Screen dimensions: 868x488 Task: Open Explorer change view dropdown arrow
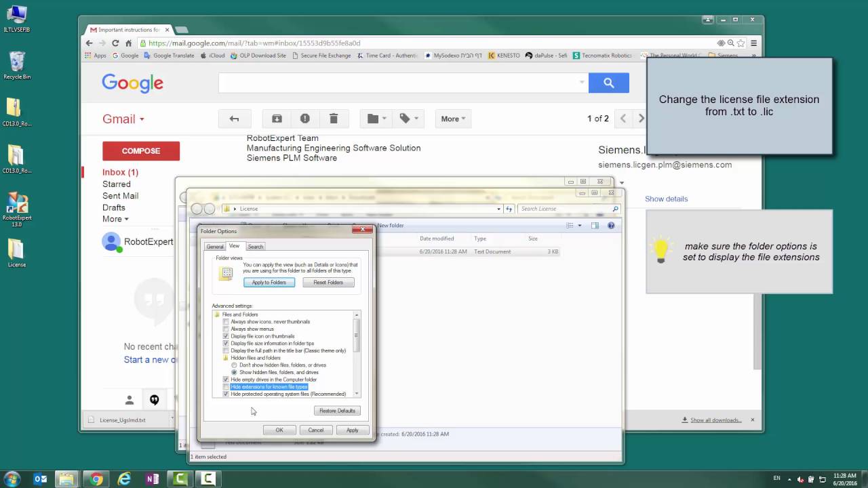click(x=579, y=226)
